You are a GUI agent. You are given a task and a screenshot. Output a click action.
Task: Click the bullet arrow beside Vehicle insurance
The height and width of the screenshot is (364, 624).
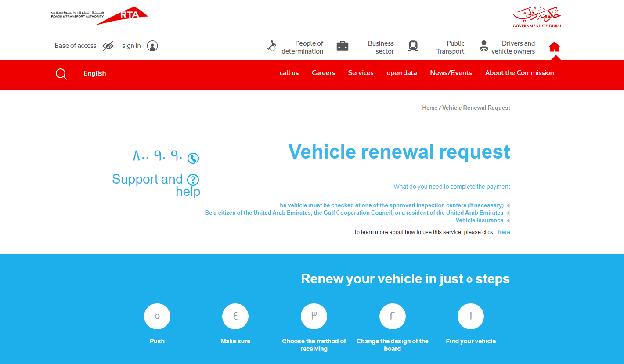tap(508, 220)
